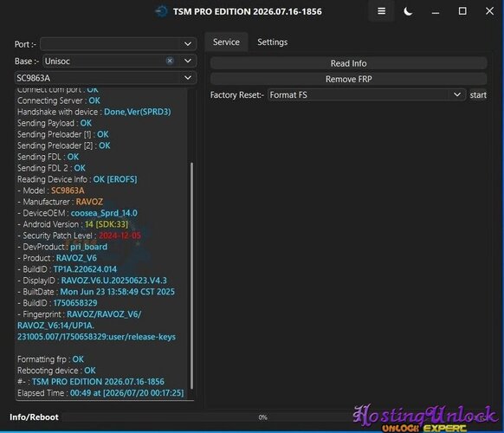Click the factory reset start button
This screenshot has height=433, width=504.
point(478,95)
